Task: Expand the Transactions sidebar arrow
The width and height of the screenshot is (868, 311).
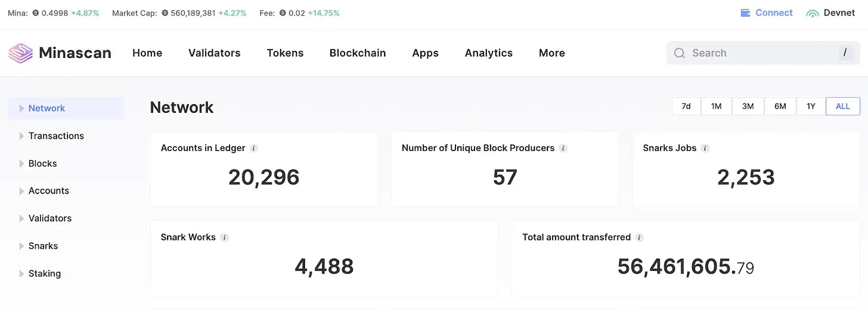Action: 21,136
